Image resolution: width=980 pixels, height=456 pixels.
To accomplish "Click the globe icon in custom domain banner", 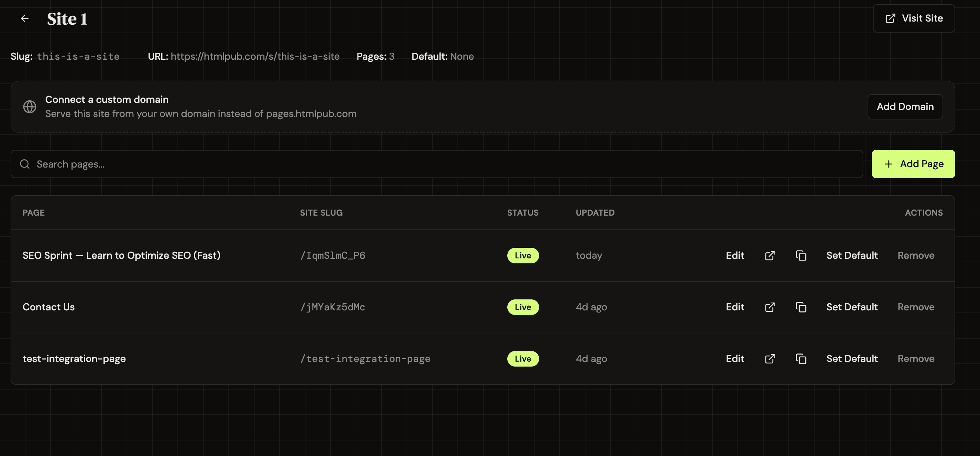I will tap(30, 107).
